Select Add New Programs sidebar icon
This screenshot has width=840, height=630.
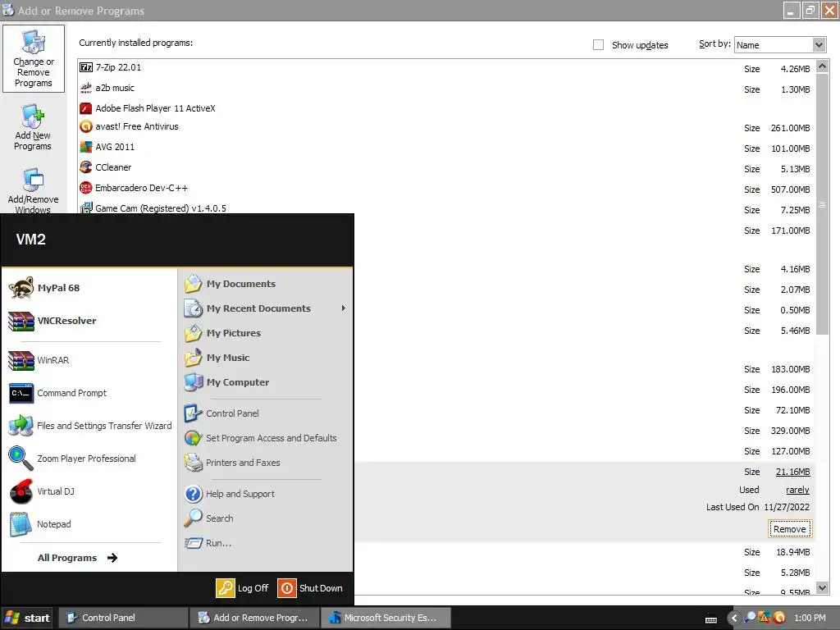[x=33, y=127]
